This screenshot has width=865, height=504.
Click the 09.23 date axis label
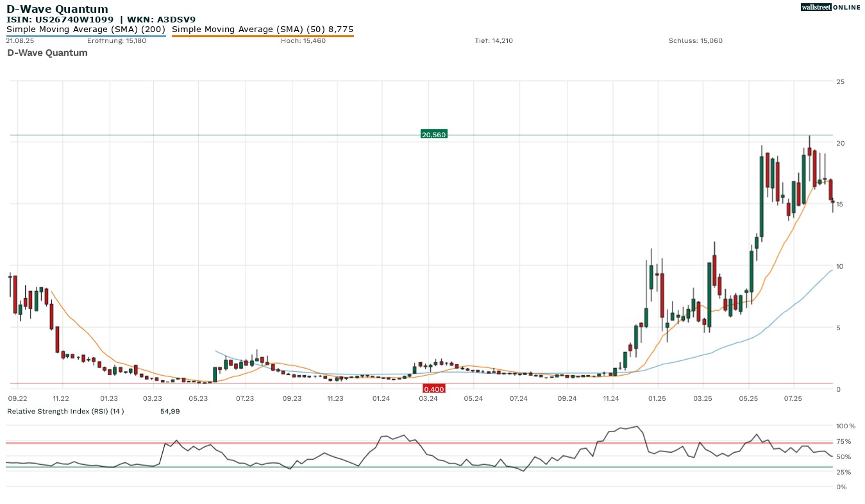(292, 398)
